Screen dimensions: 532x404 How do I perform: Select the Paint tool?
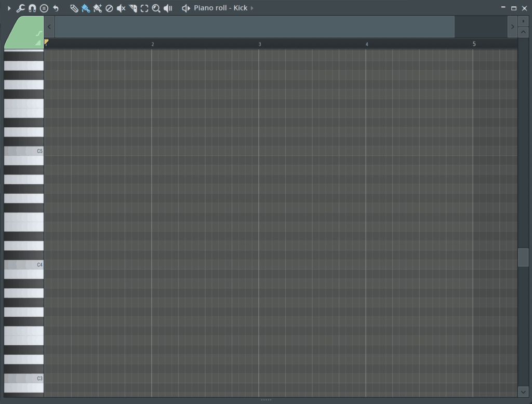click(x=86, y=8)
